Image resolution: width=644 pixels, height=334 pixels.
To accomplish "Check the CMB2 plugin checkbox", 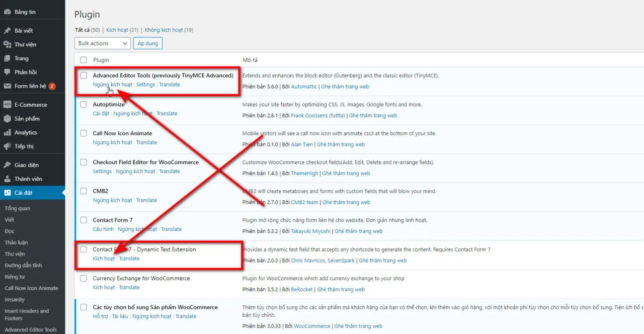I will pos(84,191).
